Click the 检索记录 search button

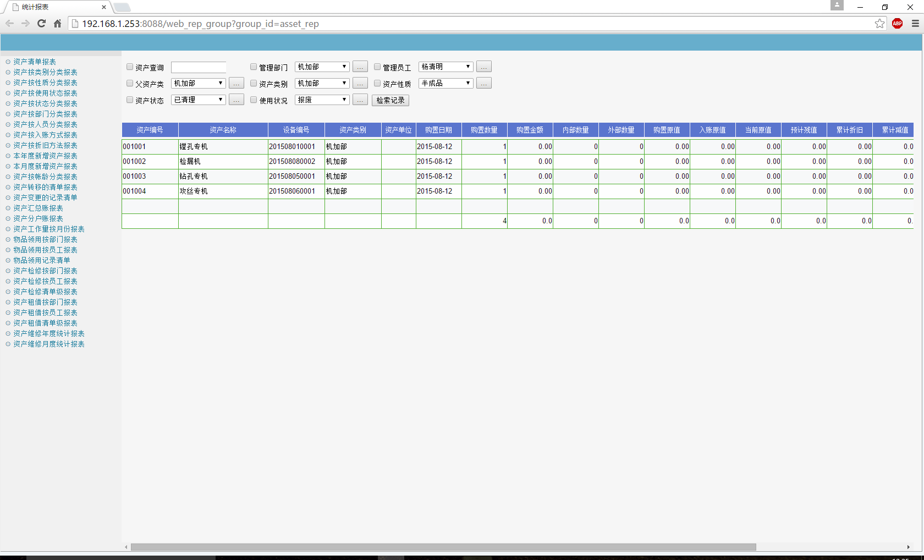pos(391,100)
